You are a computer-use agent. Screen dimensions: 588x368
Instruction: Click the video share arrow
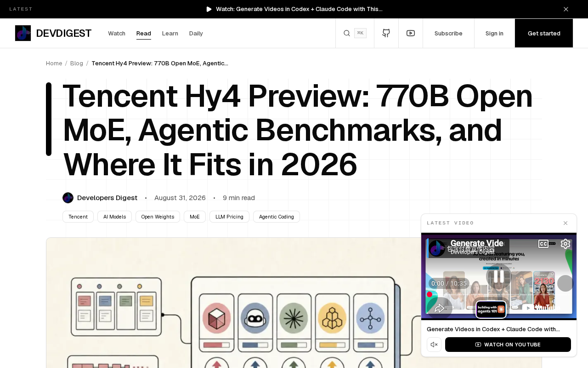[x=440, y=308]
